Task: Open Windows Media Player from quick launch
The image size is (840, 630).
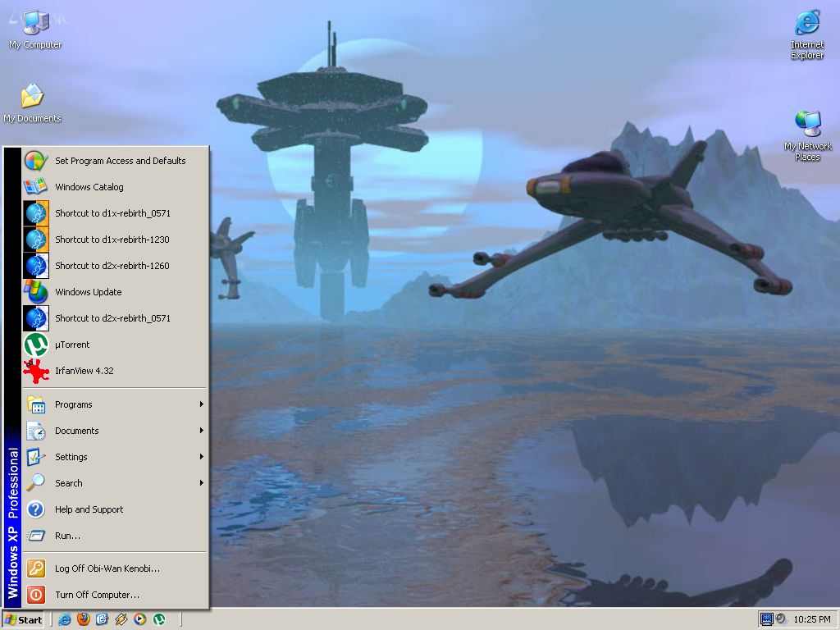Action: click(140, 619)
